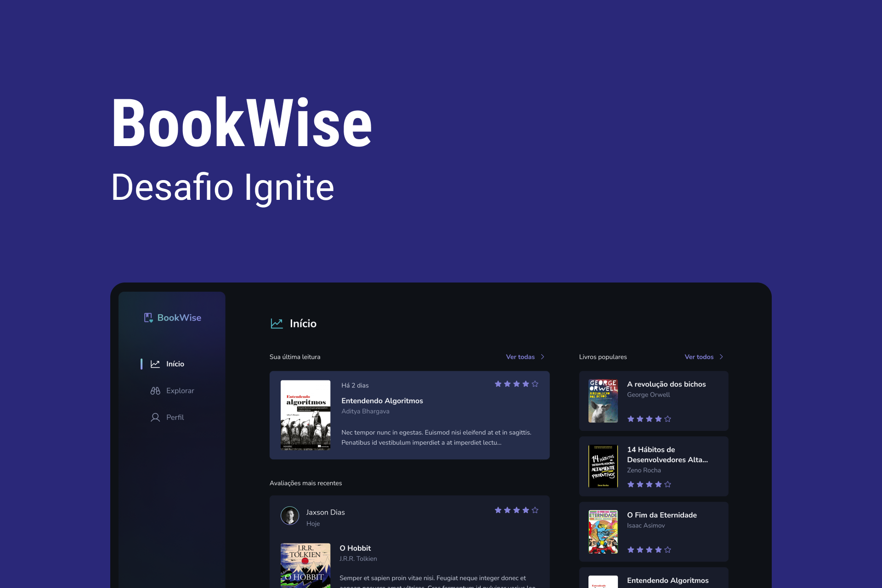Open O Hobbit book cover
Screen dimensions: 882x588
305,565
